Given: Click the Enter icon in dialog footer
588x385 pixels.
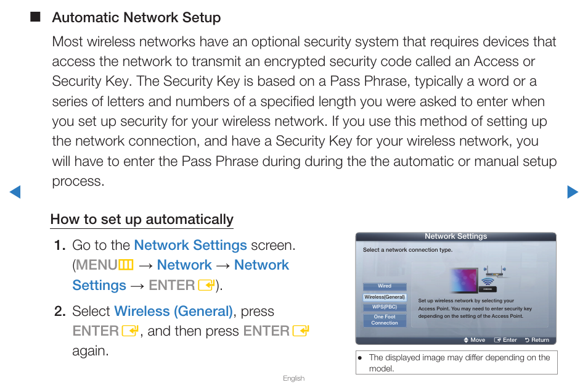Looking at the screenshot, I should pyautogui.click(x=497, y=340).
